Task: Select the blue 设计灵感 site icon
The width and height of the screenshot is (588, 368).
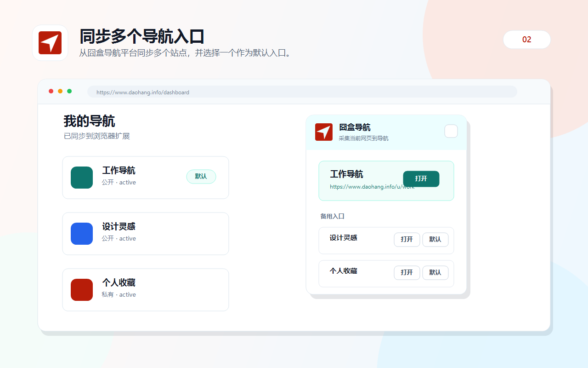Action: (x=82, y=234)
